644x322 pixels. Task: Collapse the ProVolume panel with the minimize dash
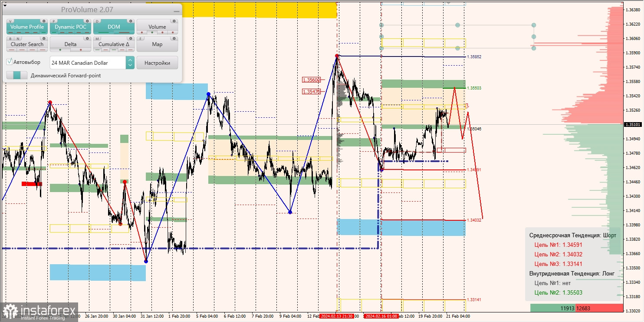176,10
